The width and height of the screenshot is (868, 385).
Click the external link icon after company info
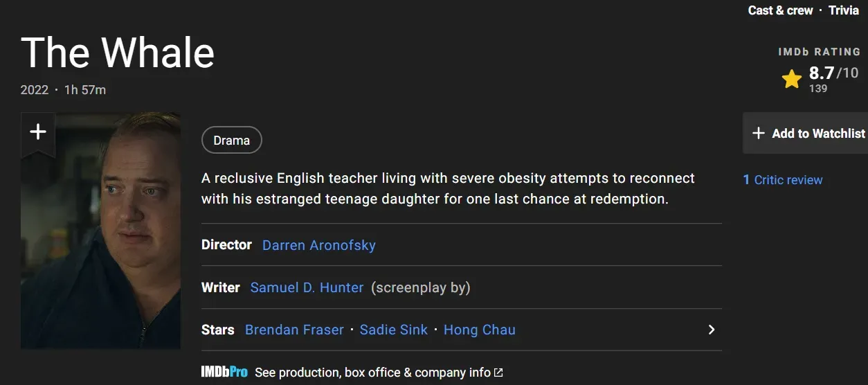pos(498,373)
